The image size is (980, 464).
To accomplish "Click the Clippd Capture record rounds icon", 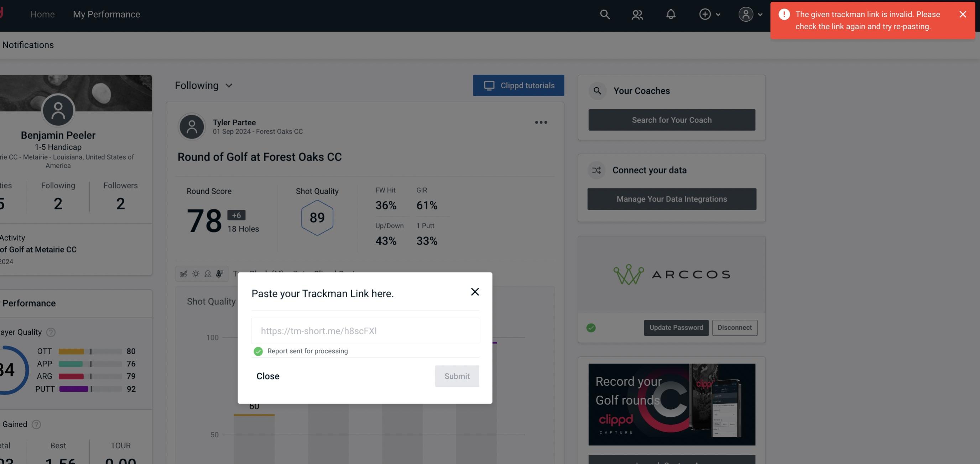I will 671,404.
